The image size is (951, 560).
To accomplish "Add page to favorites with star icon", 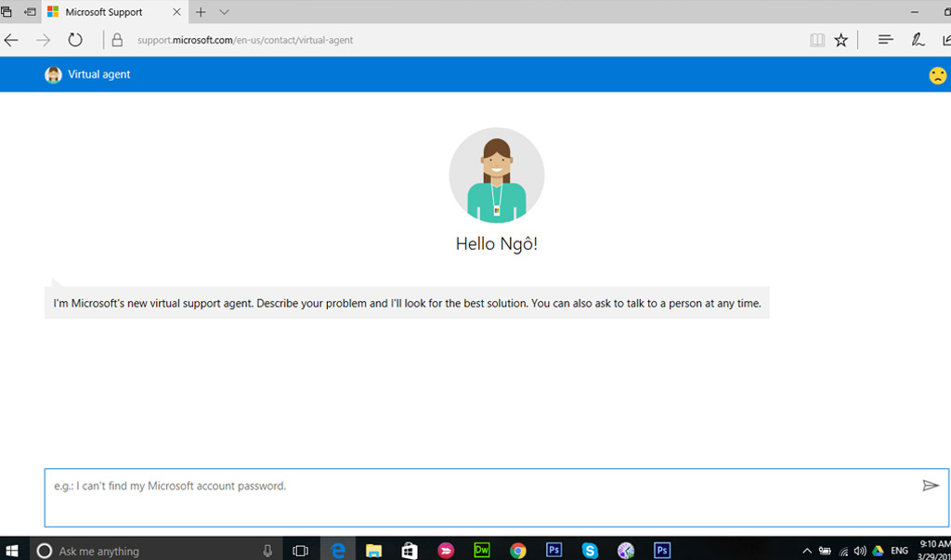I will coord(840,40).
